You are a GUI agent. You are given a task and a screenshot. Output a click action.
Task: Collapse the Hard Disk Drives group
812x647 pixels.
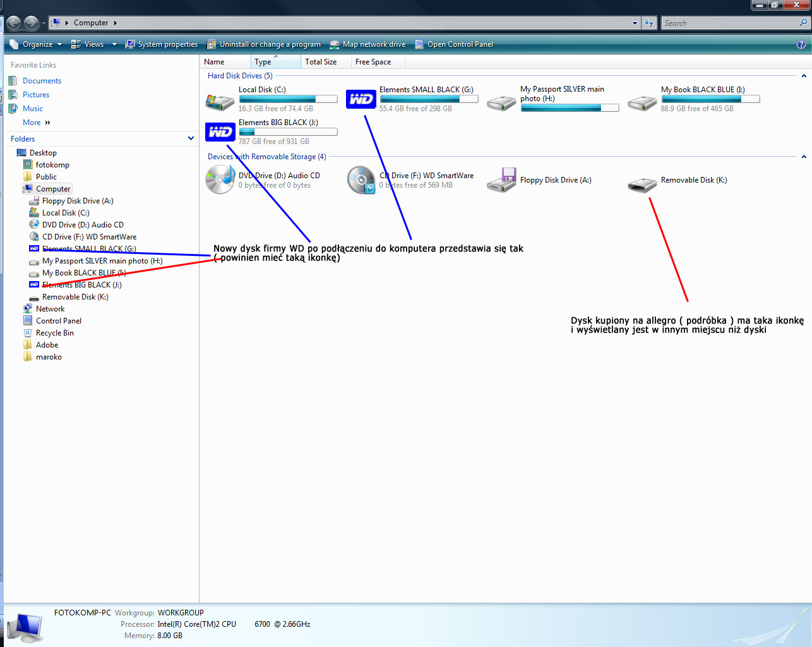tap(803, 76)
